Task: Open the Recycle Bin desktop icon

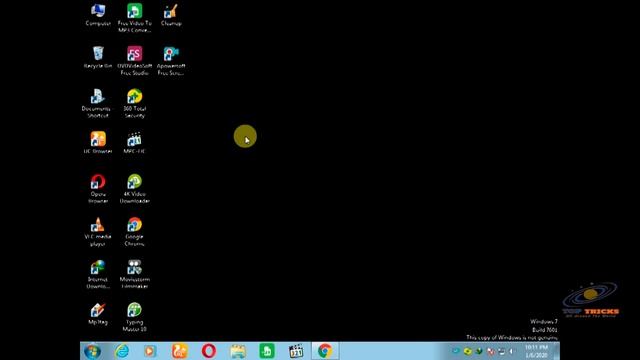Action: click(98, 58)
